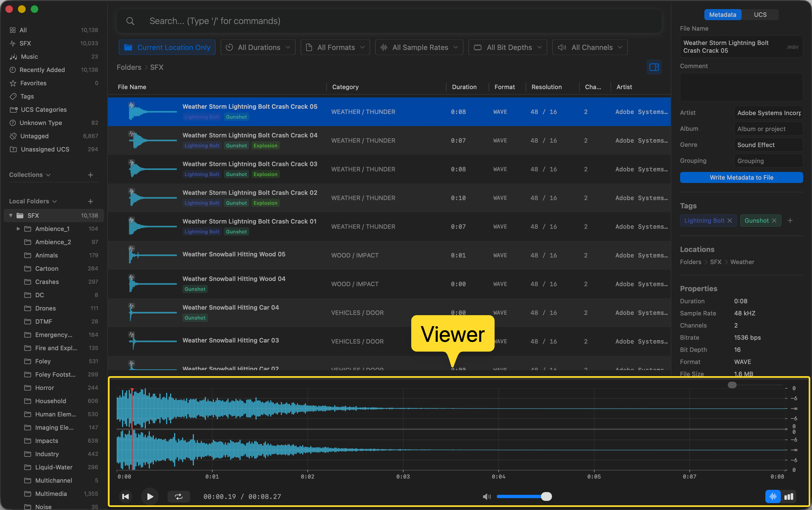Screen dimensions: 812x510
Task: Switch viewer to spectrum bars mode
Action: tap(788, 496)
